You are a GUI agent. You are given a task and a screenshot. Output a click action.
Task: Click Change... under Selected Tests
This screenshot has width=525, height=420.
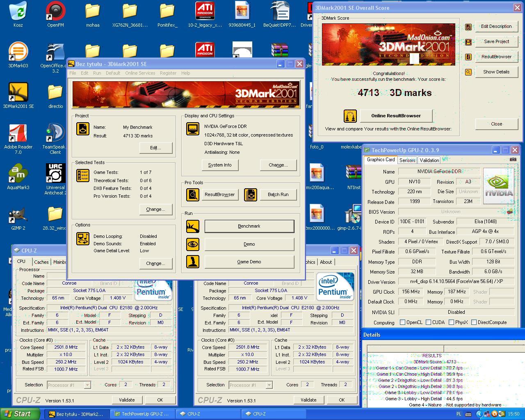click(x=156, y=209)
